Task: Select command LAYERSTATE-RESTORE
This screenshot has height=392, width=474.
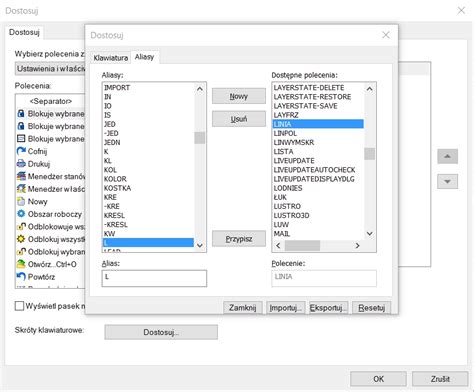Action: [x=318, y=97]
